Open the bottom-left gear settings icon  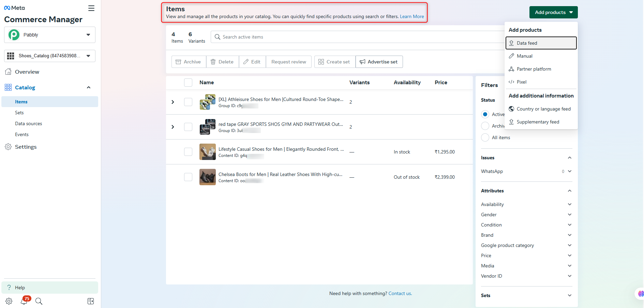click(x=9, y=301)
